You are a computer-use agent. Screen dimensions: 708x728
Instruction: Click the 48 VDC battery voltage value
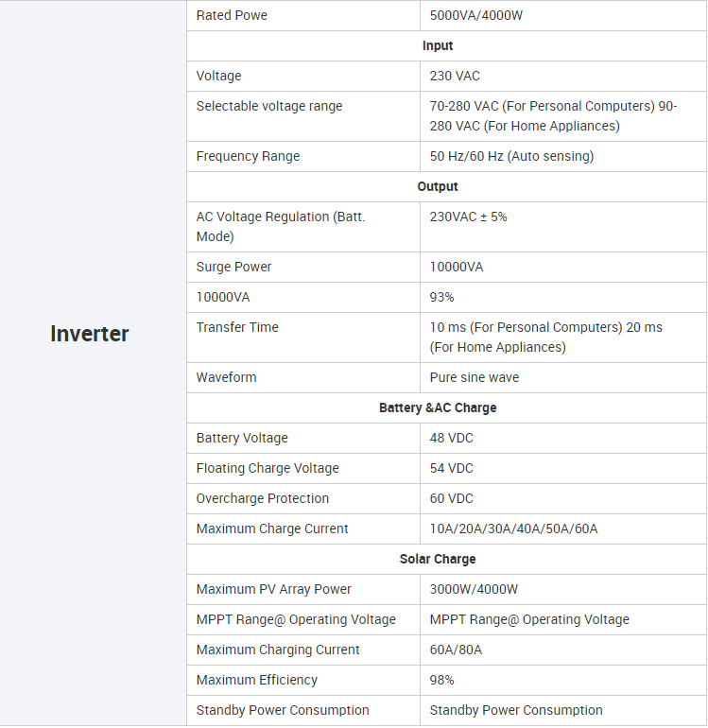coord(451,438)
